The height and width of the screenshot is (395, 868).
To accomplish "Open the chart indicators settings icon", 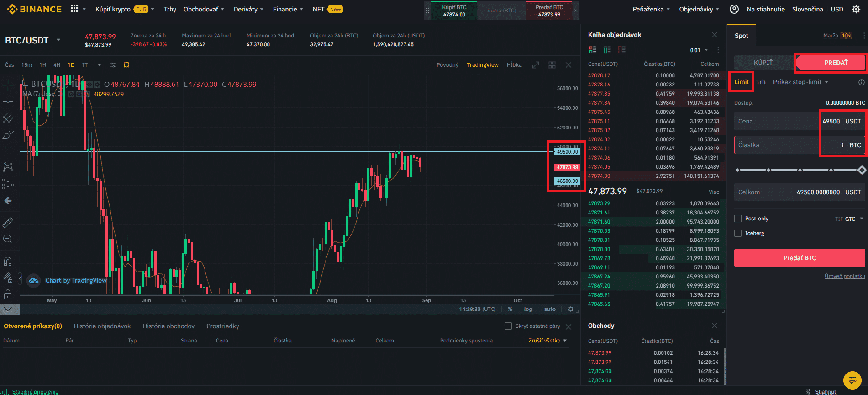I will tap(113, 65).
